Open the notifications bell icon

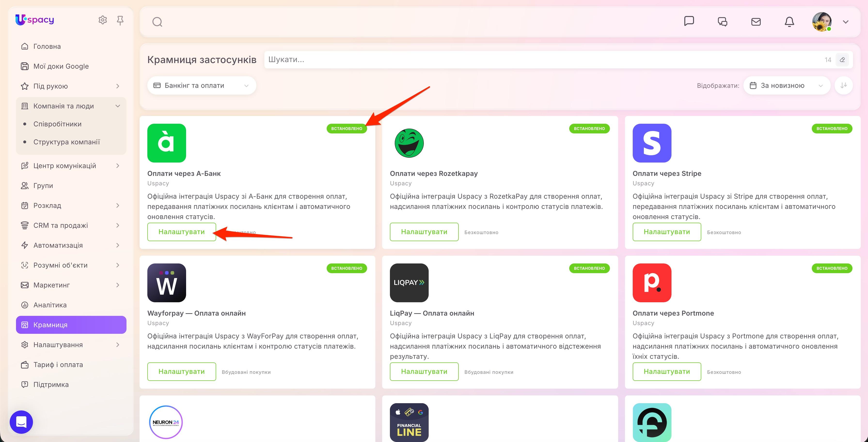(x=789, y=22)
